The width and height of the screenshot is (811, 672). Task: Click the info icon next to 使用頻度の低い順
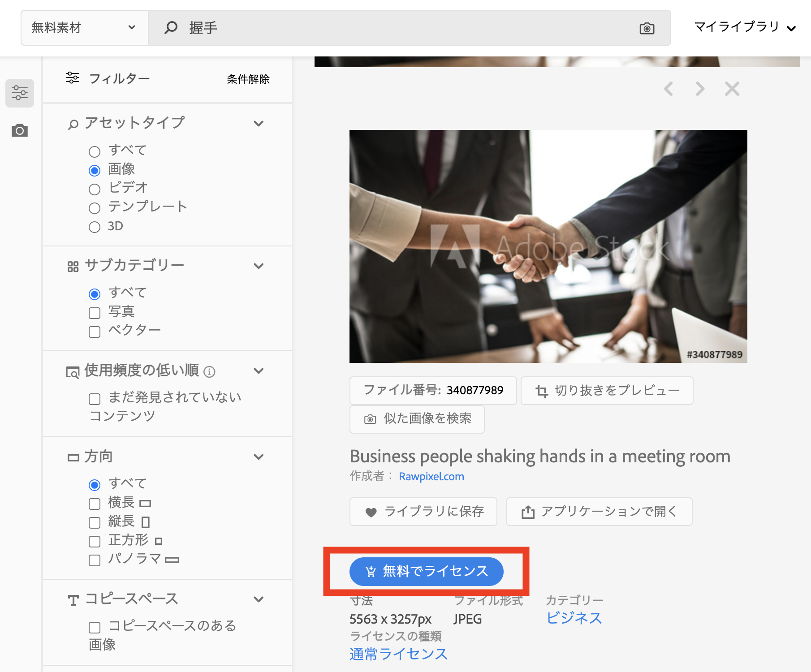209,371
